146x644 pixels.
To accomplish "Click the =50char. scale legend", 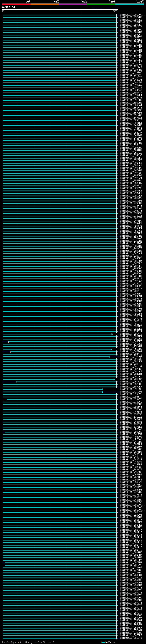I will 109,642.
